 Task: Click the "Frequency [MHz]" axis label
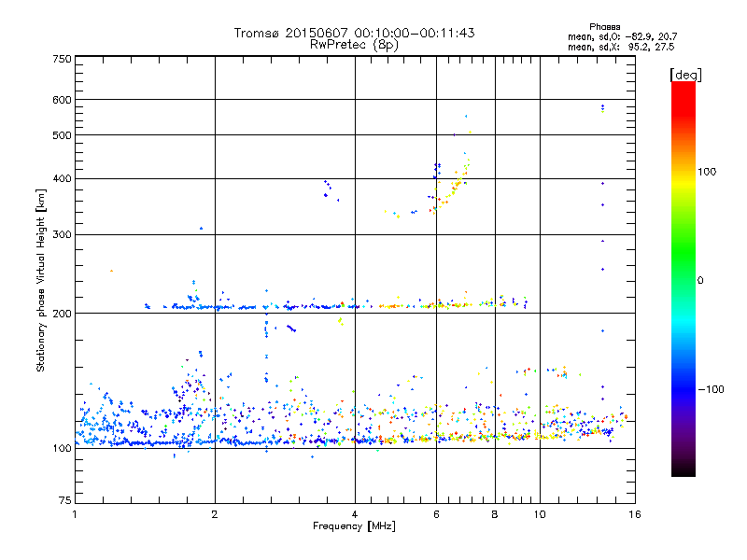[354, 526]
